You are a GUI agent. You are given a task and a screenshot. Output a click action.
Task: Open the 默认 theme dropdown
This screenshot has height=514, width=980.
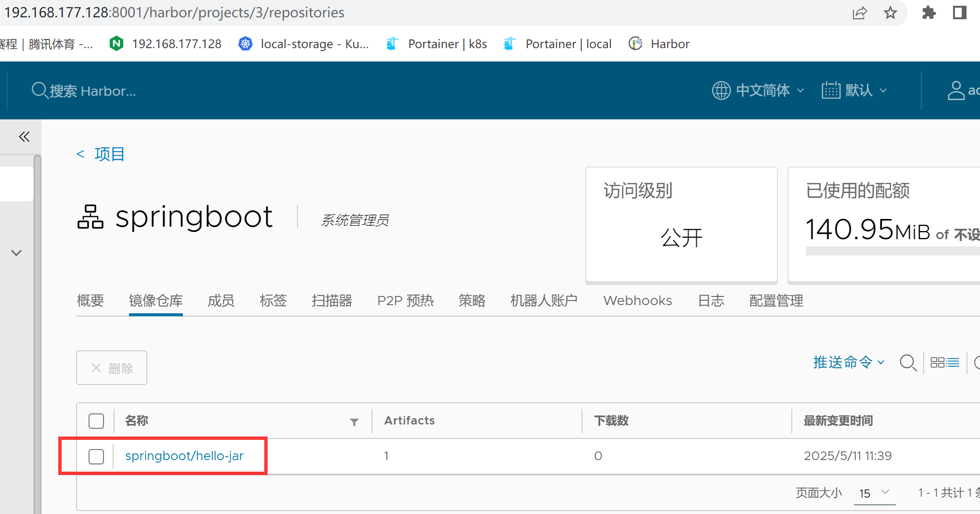[x=854, y=90]
